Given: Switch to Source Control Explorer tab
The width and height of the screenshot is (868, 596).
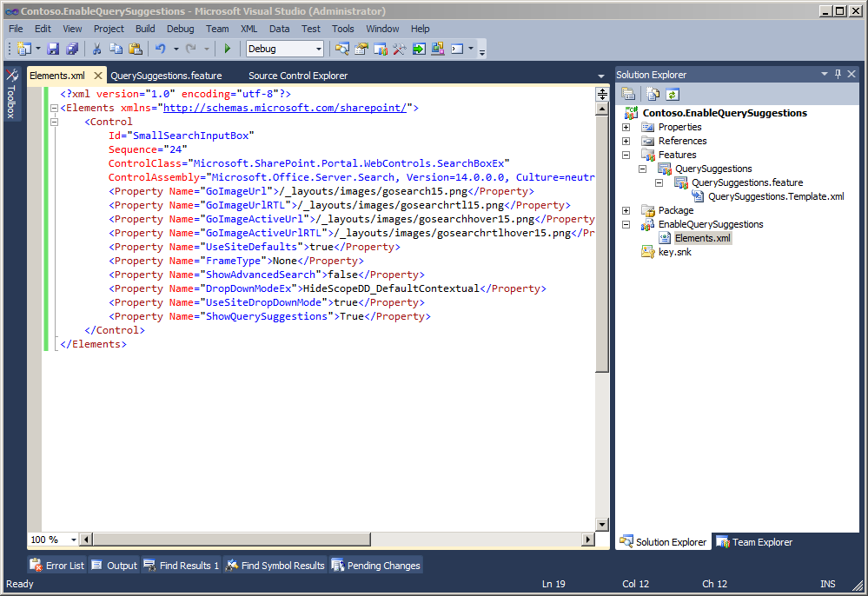Looking at the screenshot, I should (298, 76).
